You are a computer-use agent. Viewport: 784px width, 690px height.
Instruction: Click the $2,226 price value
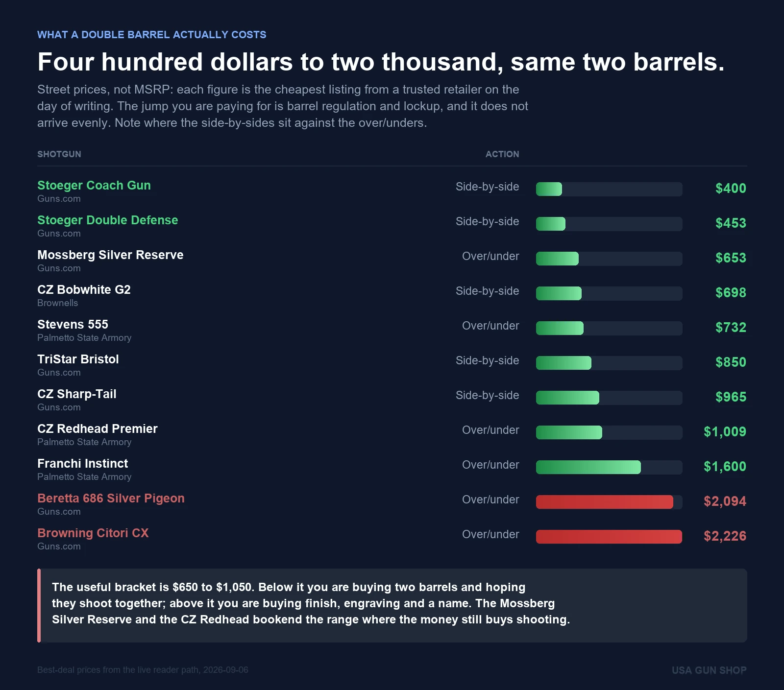725,536
